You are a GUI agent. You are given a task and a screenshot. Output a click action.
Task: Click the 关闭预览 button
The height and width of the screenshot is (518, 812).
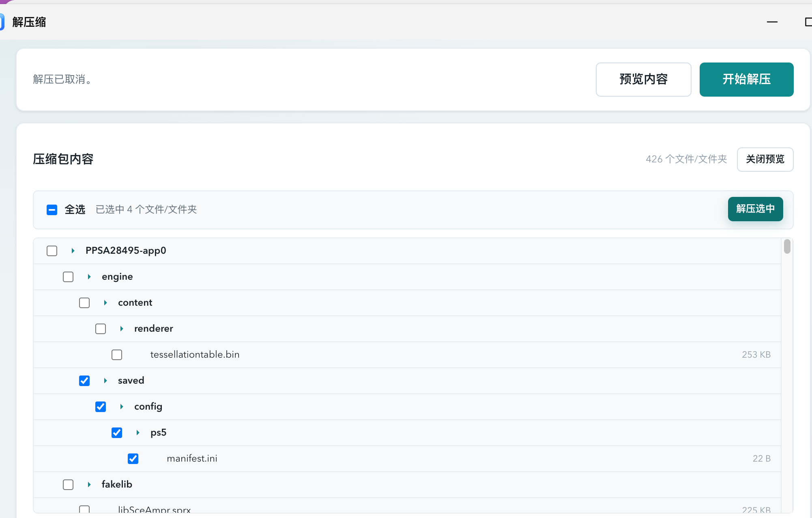pyautogui.click(x=765, y=160)
